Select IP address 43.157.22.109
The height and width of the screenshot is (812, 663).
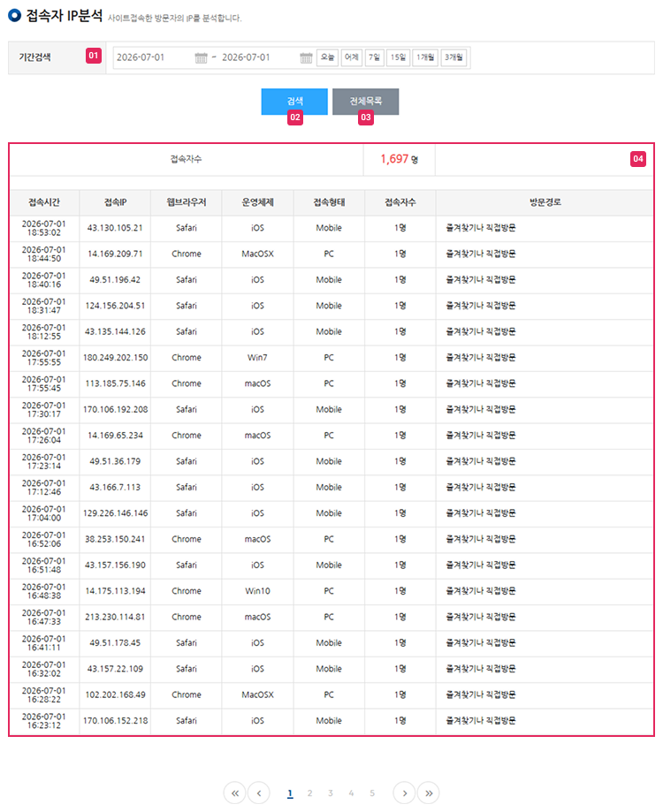tap(115, 668)
